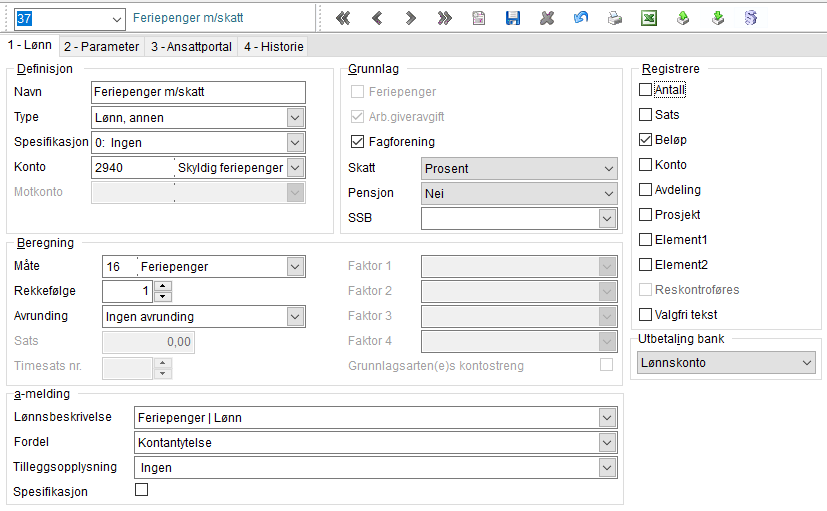Open the Utbetaling bank Lønnskonto dropdown

[726, 363]
